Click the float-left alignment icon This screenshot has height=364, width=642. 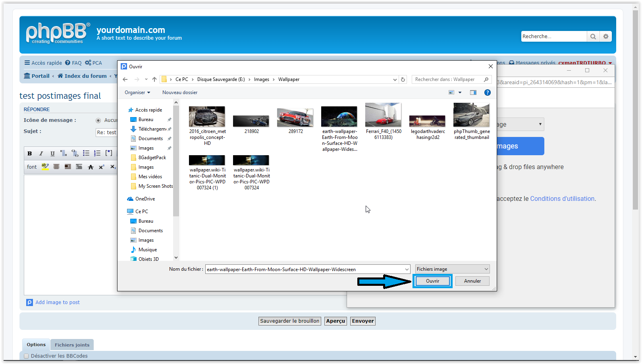pos(68,167)
